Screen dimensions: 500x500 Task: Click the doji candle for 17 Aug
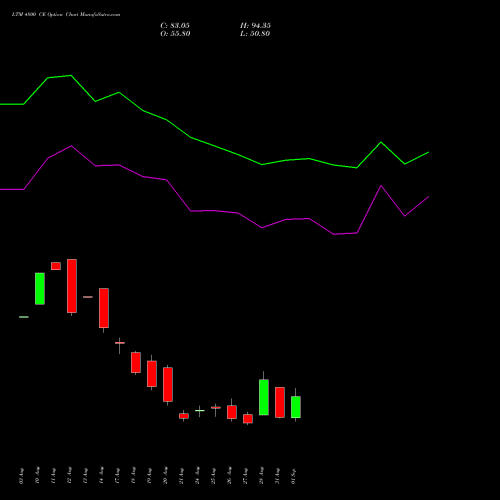click(120, 343)
